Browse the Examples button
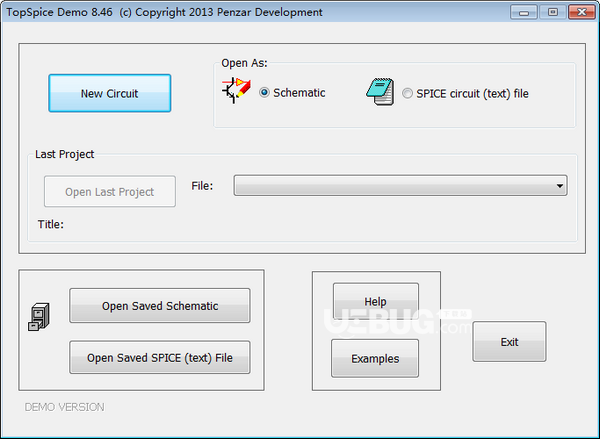This screenshot has width=600, height=439. 375,359
